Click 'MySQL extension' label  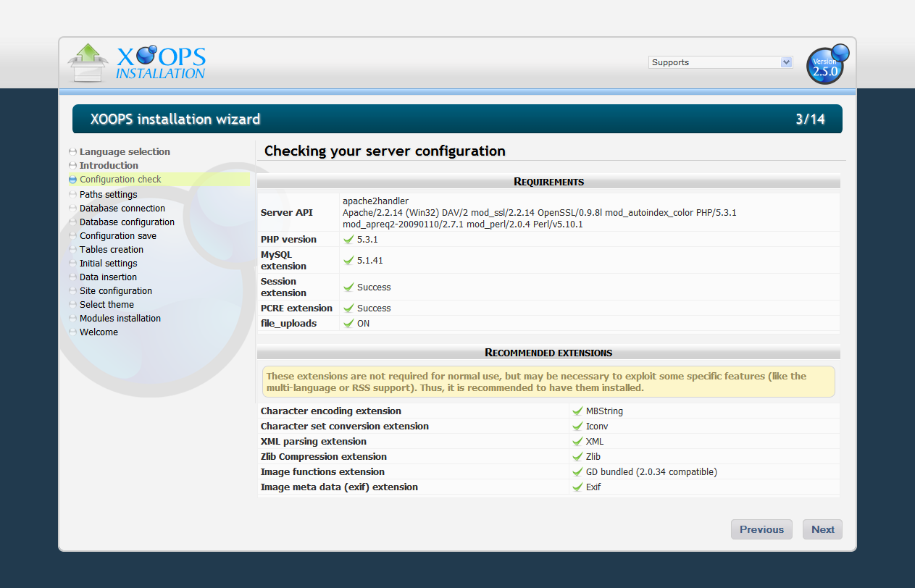(x=283, y=261)
